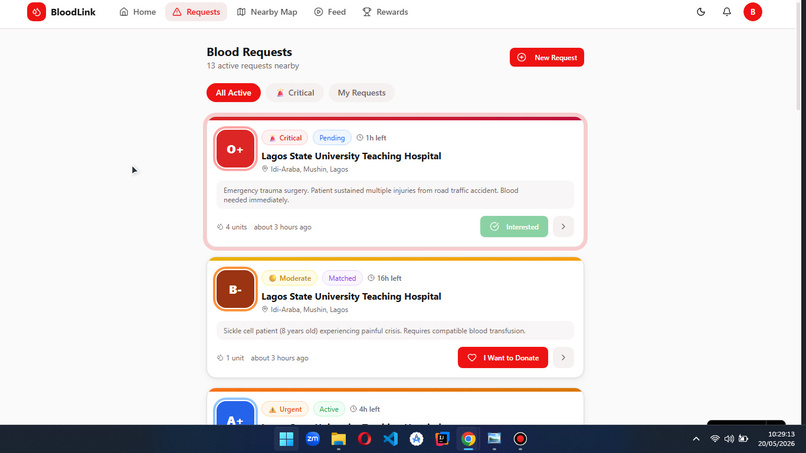Image resolution: width=806 pixels, height=453 pixels.
Task: Switch to Chrome in the taskbar
Action: pos(468,439)
